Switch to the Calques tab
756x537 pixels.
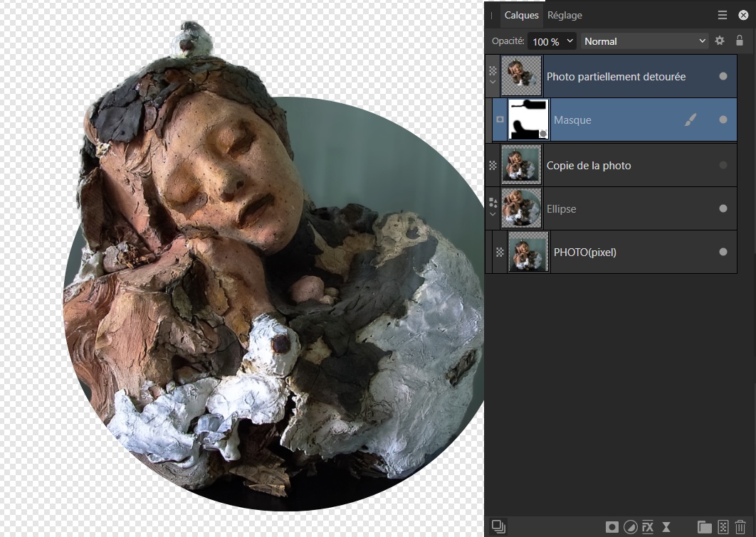coord(521,16)
